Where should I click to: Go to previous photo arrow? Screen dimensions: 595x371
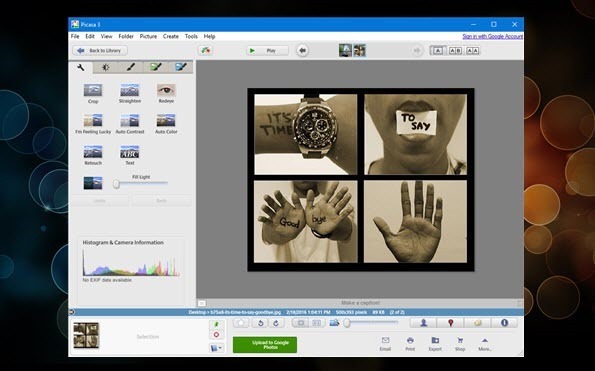coord(302,50)
